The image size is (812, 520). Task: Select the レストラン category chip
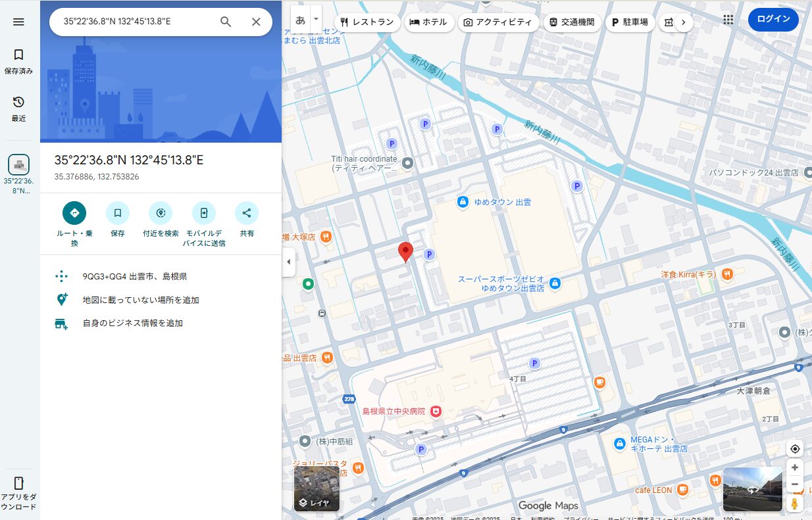click(367, 22)
